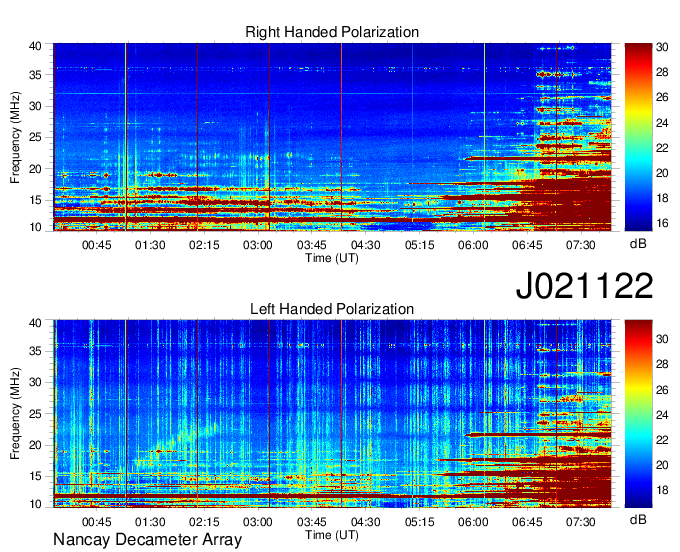Click the 15 MHz tick label on the bottom plot
The image size is (680, 552).
tap(36, 476)
